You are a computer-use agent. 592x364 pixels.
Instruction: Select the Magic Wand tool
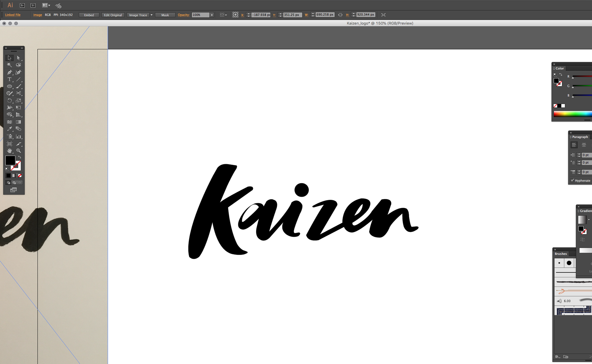(9, 65)
